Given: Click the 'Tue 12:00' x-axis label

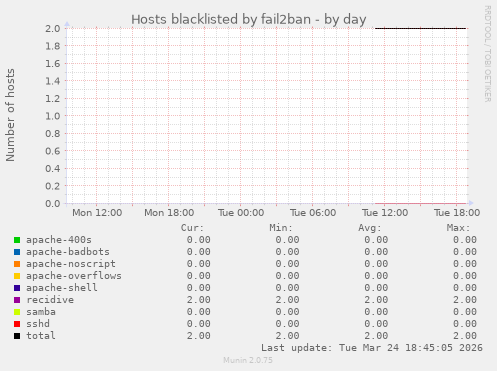Looking at the screenshot, I should (x=385, y=213).
